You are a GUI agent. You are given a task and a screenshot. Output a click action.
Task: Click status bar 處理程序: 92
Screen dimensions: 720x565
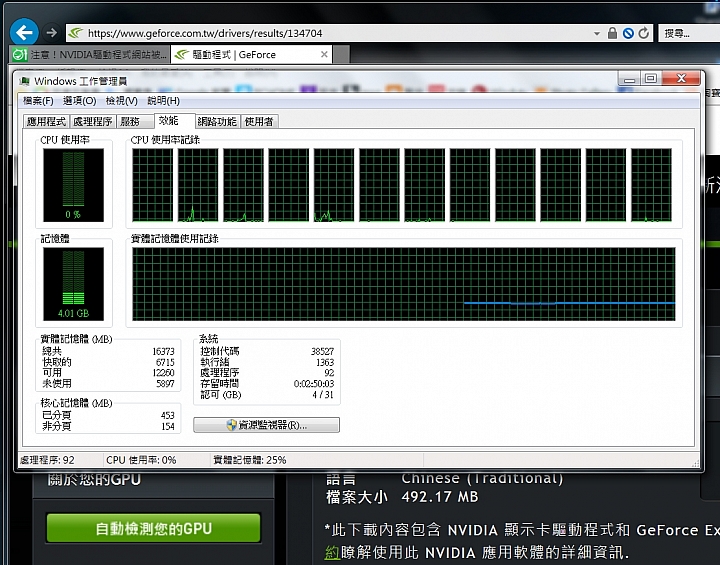pos(47,460)
